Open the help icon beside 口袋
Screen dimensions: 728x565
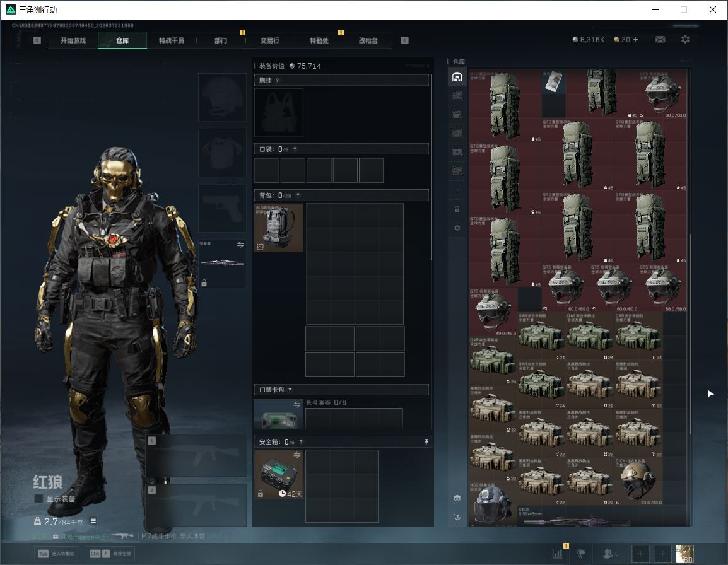tap(295, 149)
